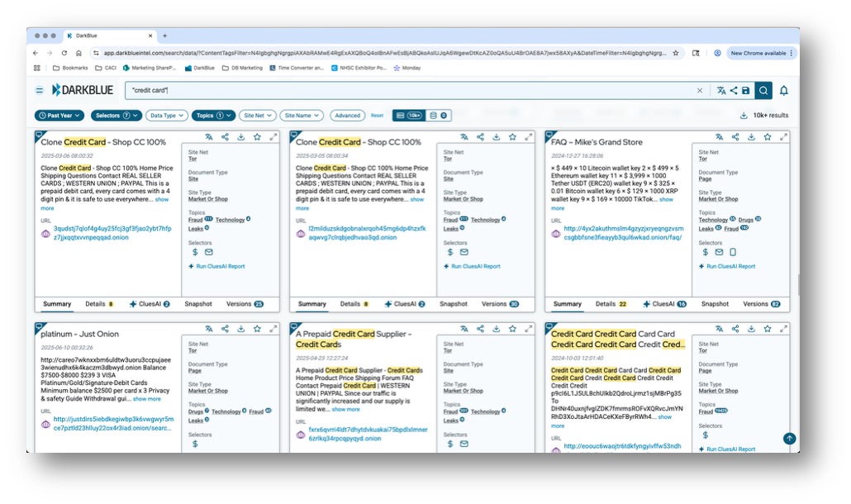Share the FAQ – Mike's Grand Store card
The image size is (851, 504).
735,137
